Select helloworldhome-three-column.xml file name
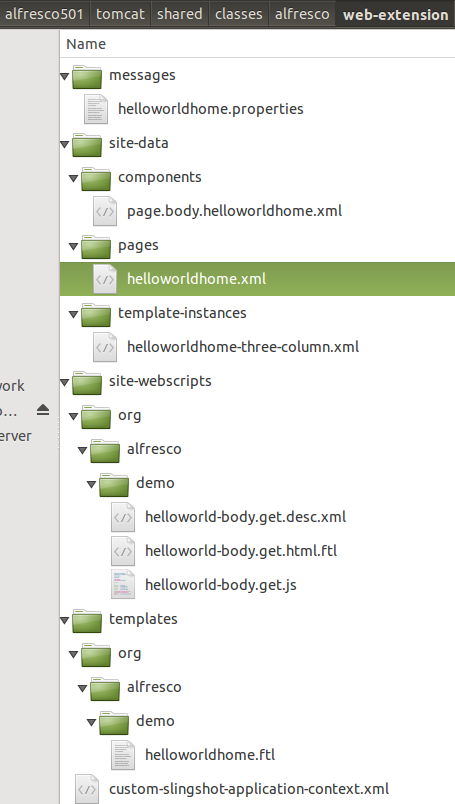The height and width of the screenshot is (804, 455). point(243,347)
